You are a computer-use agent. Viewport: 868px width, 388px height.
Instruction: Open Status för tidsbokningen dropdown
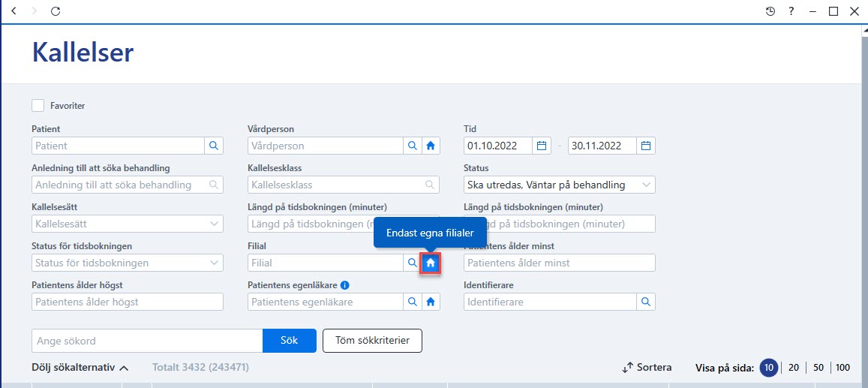click(128, 263)
